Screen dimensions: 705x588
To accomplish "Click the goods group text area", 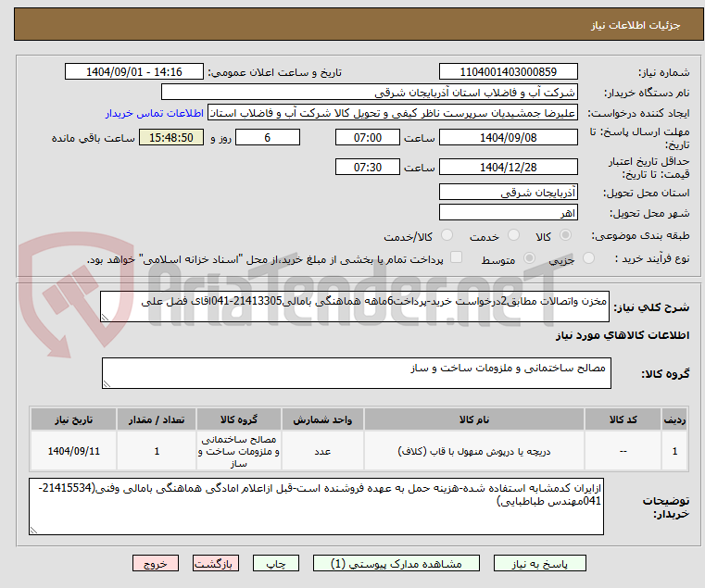I will point(357,373).
